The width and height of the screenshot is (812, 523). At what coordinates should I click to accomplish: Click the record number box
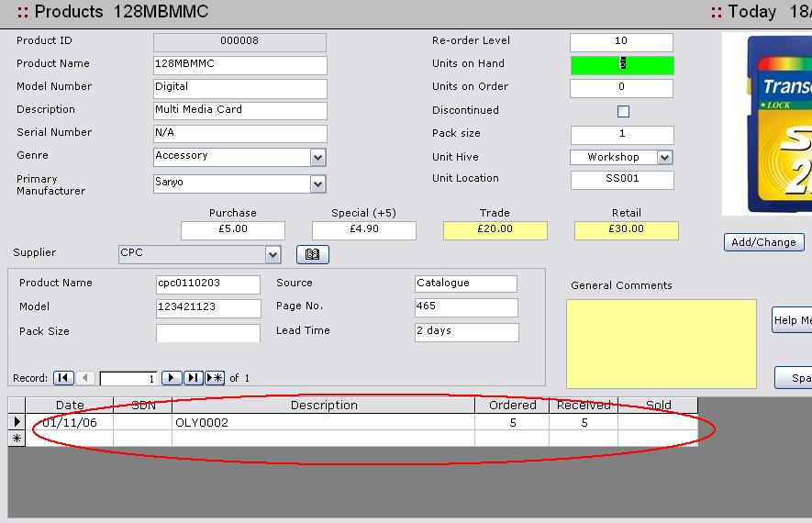(129, 379)
